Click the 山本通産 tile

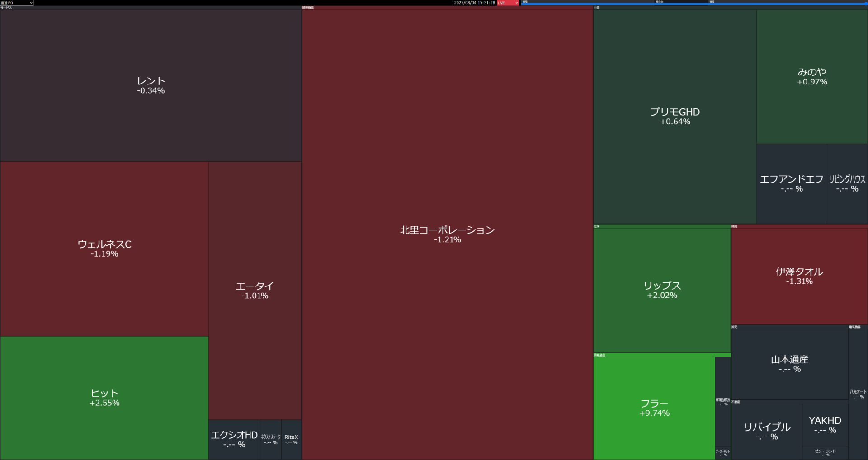789,364
